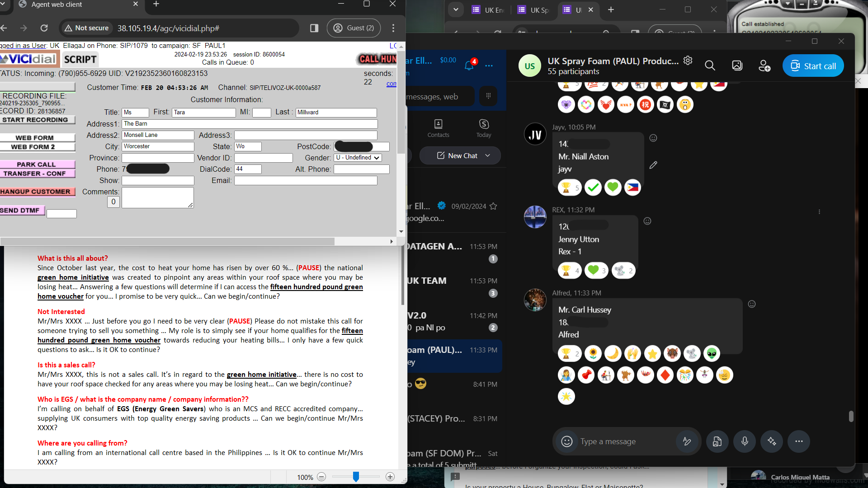
Task: Switch to the Contacts tab
Action: point(438,128)
